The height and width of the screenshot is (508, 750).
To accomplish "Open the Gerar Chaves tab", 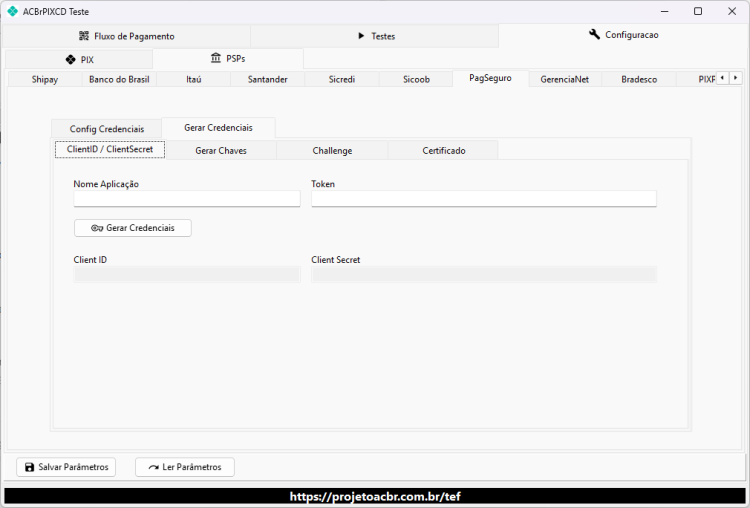I will point(221,151).
